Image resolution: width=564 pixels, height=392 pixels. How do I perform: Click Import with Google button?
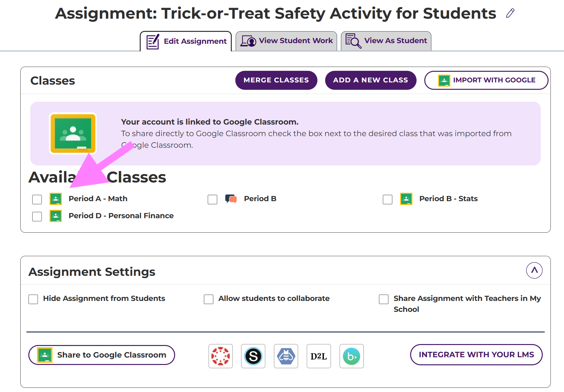point(486,80)
